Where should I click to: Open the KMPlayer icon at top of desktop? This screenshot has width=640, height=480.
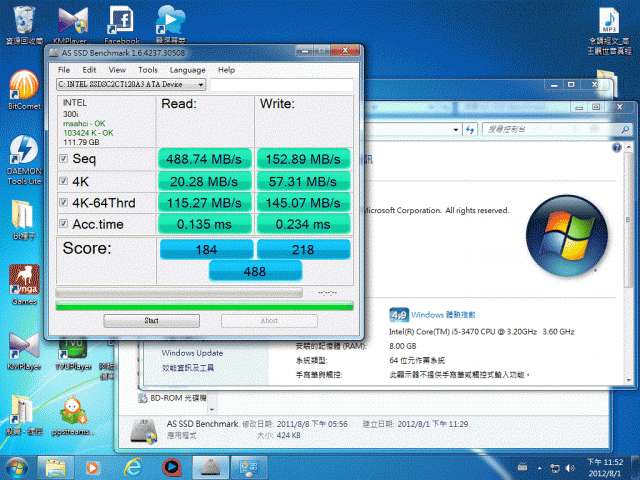73,20
